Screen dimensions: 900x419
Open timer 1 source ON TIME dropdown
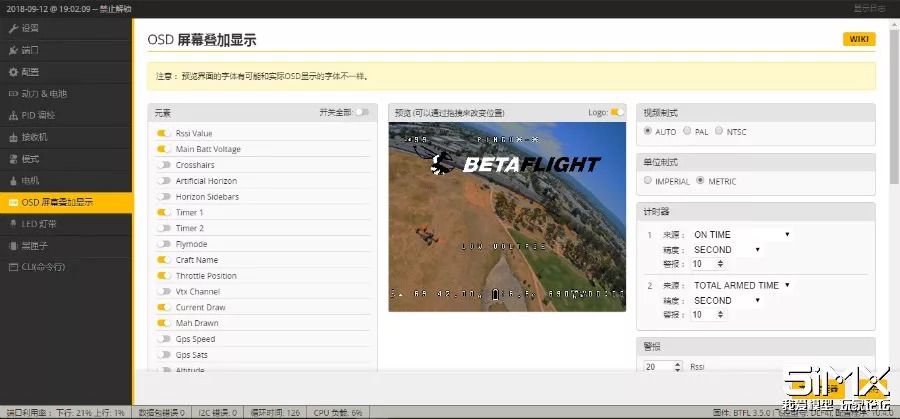[x=741, y=234]
